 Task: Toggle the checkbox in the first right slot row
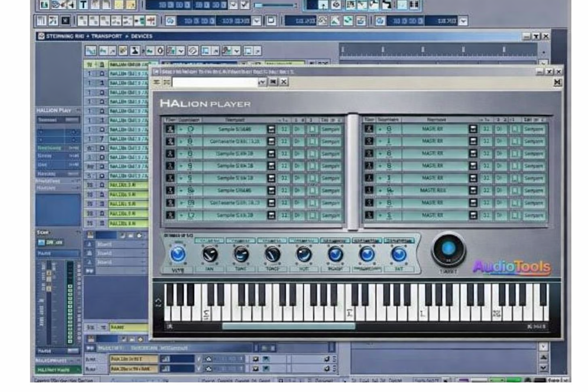(515, 129)
